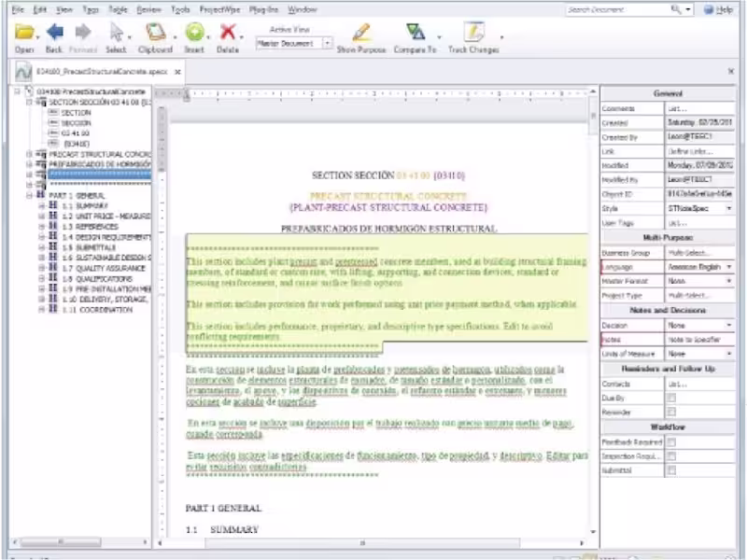Click the text icon beside 03 41 00
The width and height of the screenshot is (747, 560).
[x=53, y=133]
